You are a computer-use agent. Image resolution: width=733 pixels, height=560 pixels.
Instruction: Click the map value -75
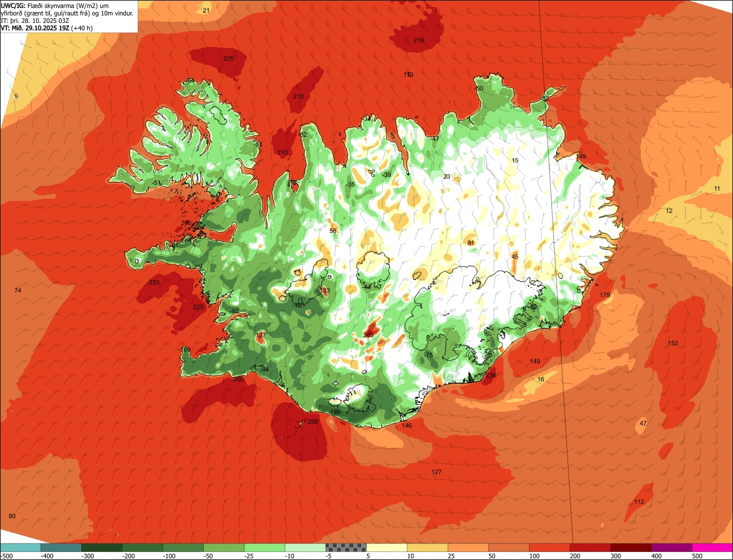click(428, 355)
